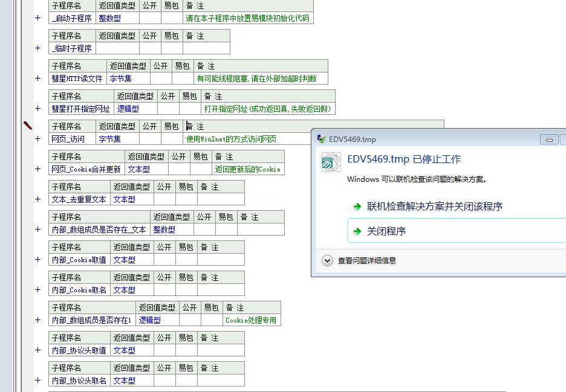Expand the 网页_访问 subroutine plus sign

pyautogui.click(x=38, y=138)
